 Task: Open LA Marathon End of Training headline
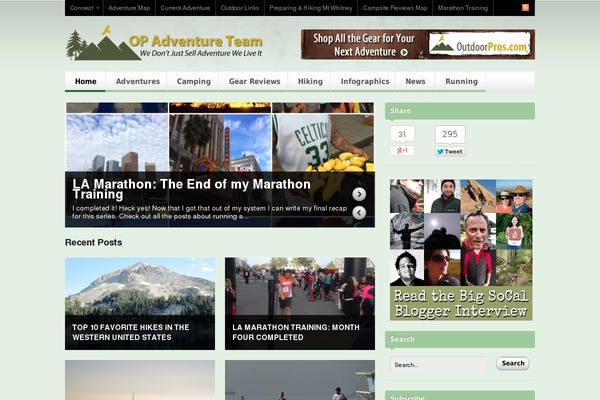(x=191, y=189)
